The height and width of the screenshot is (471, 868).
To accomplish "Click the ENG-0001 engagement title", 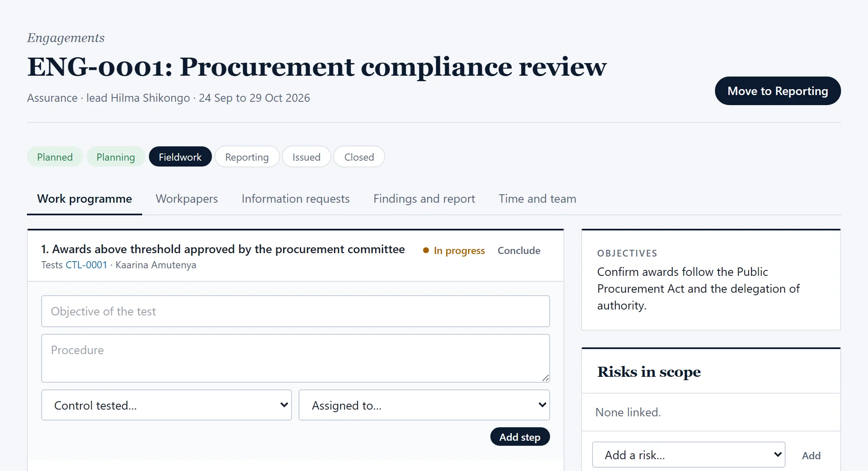I will pyautogui.click(x=317, y=67).
